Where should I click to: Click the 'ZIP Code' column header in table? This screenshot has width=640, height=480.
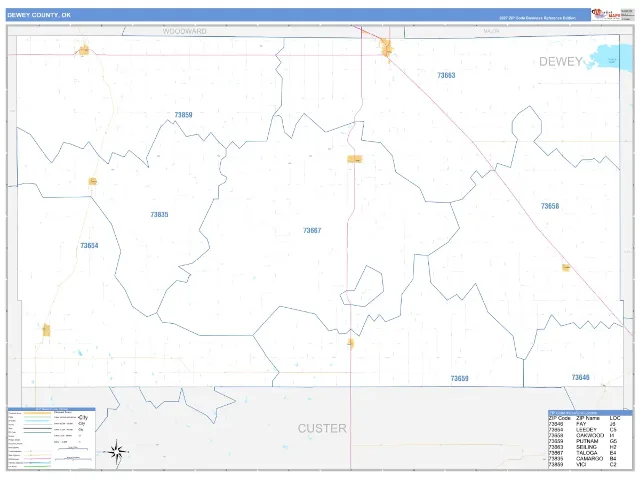click(x=560, y=418)
